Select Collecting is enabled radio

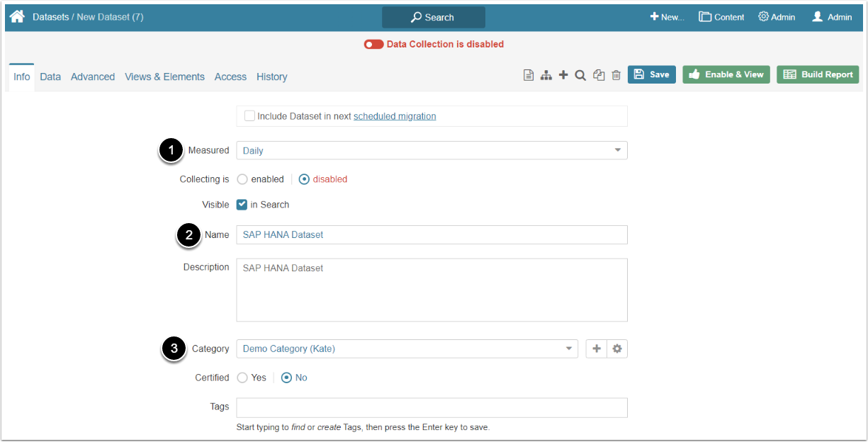[x=242, y=179]
